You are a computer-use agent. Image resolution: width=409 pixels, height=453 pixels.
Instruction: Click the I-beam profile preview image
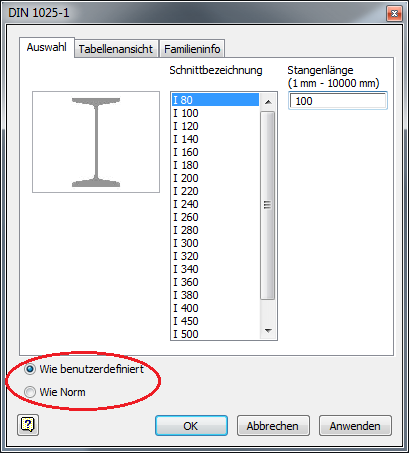(x=96, y=142)
